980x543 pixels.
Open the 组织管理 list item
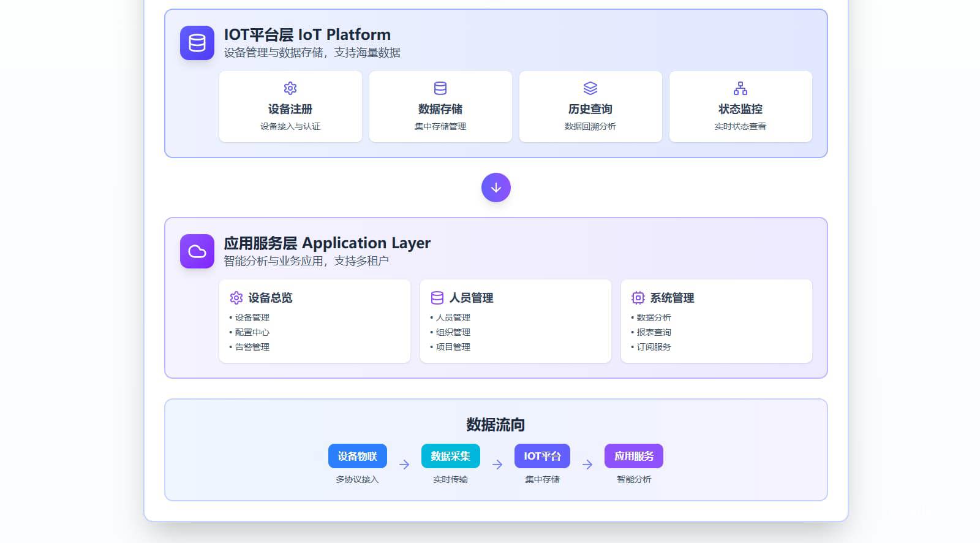tap(453, 332)
